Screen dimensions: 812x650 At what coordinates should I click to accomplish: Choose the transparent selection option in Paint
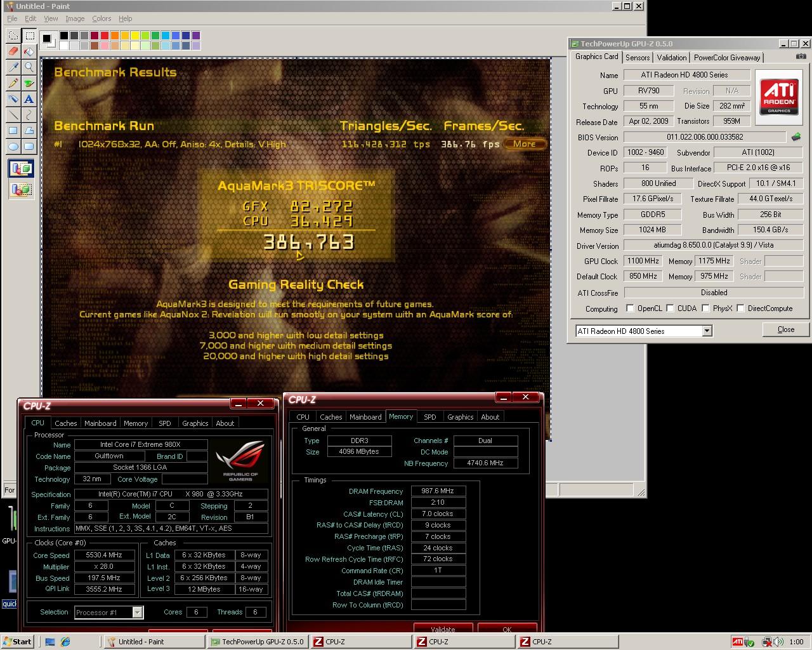click(21, 189)
